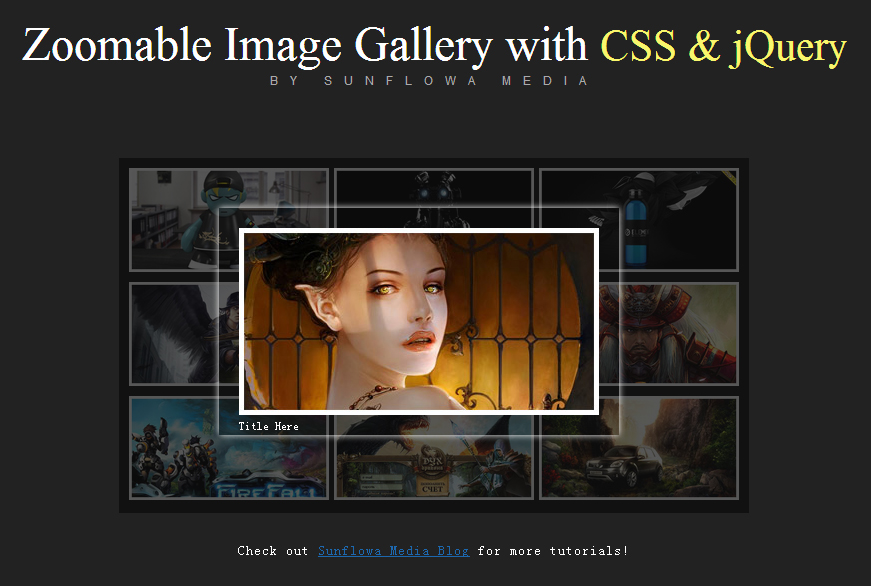Click the zoomed elf woman portrait image

[x=419, y=321]
